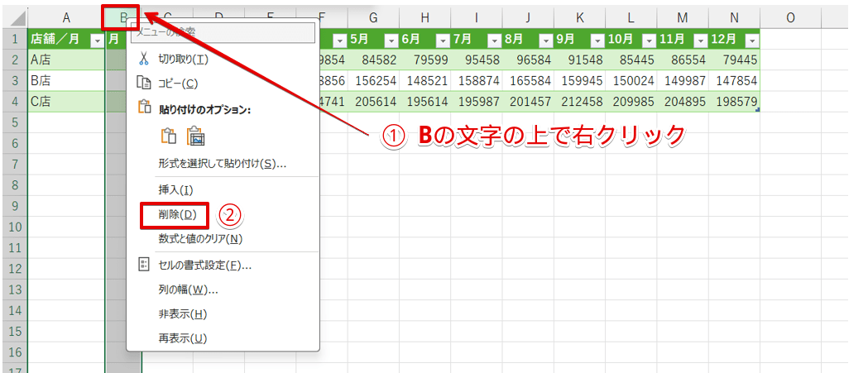
Task: Click cell with value 209985
Action: coord(631,102)
